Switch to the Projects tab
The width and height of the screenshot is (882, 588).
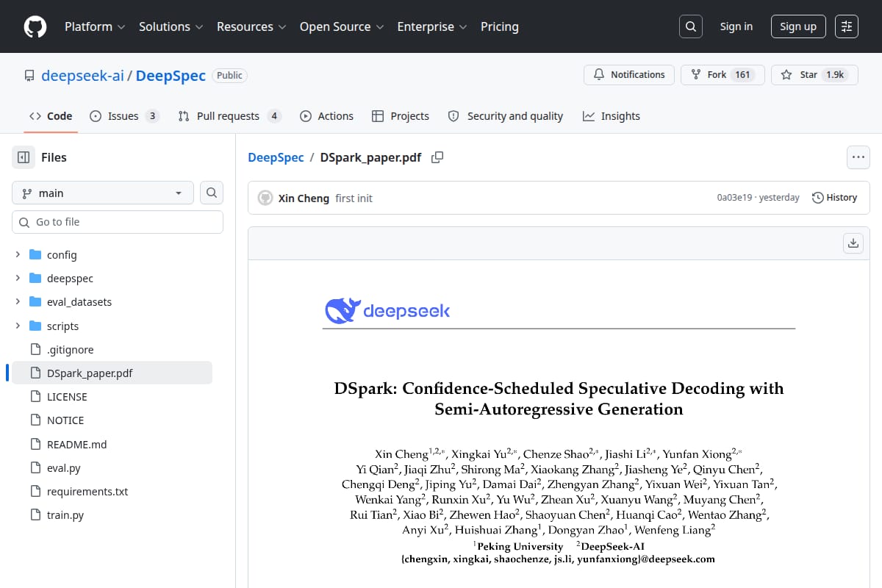tap(401, 116)
